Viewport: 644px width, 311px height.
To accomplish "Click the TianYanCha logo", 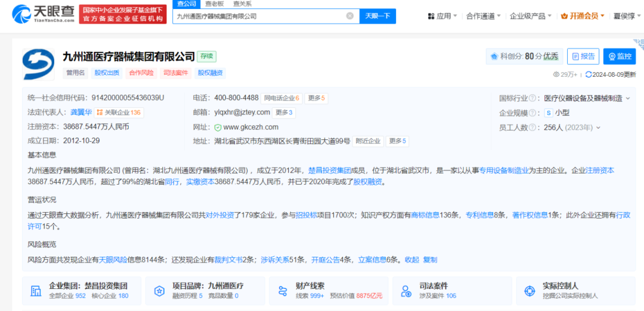I will click(x=43, y=14).
